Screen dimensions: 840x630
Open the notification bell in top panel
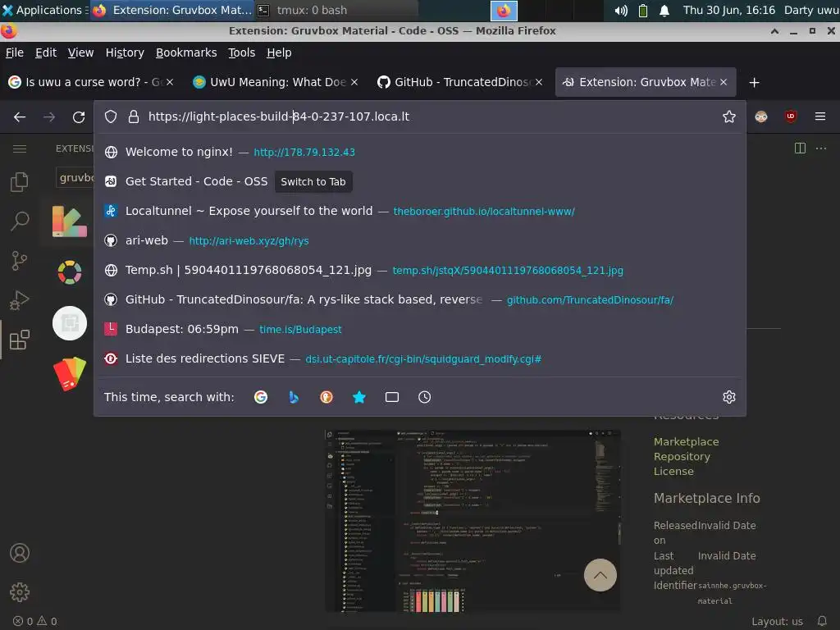click(664, 10)
